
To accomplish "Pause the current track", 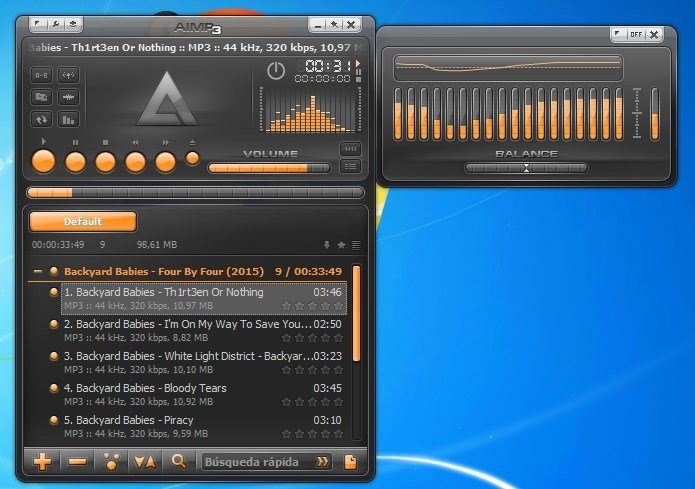I will coord(75,162).
